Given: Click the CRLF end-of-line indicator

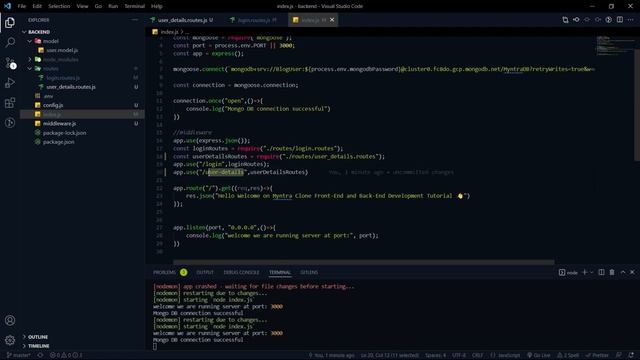Looking at the screenshot, I should coord(477,355).
